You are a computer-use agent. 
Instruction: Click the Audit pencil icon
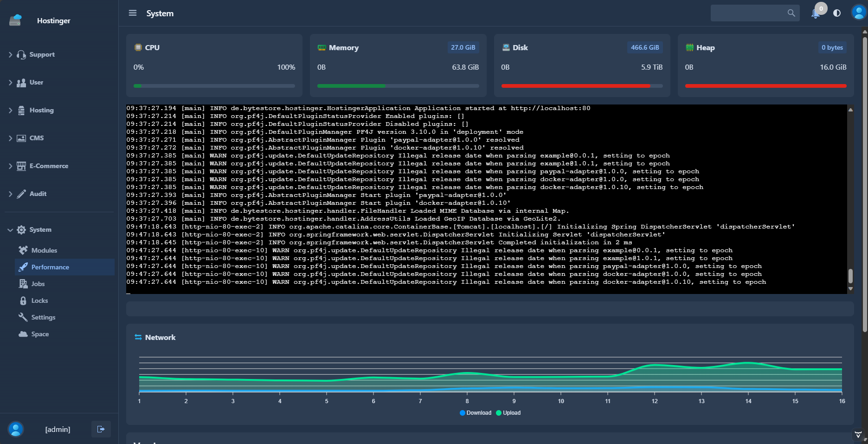21,194
